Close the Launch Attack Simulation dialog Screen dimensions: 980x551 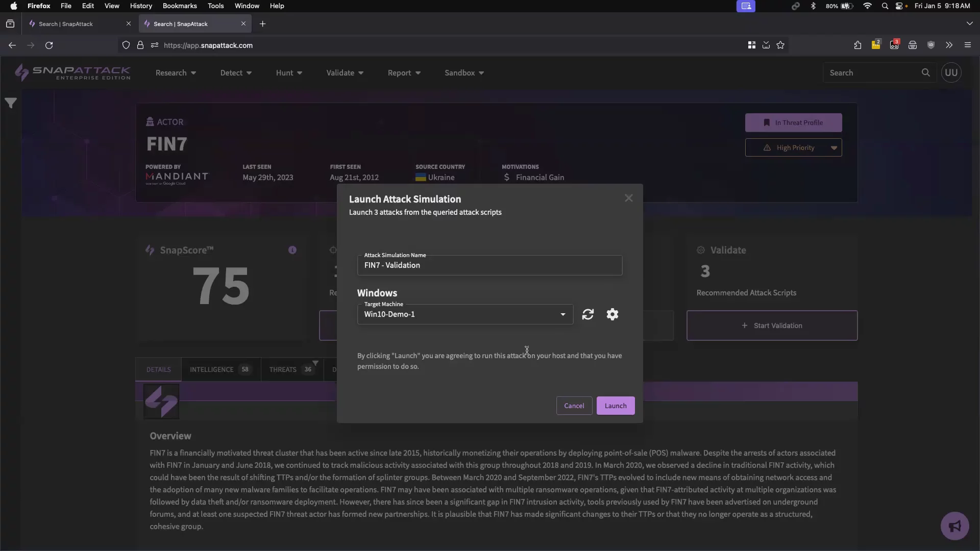coord(629,198)
